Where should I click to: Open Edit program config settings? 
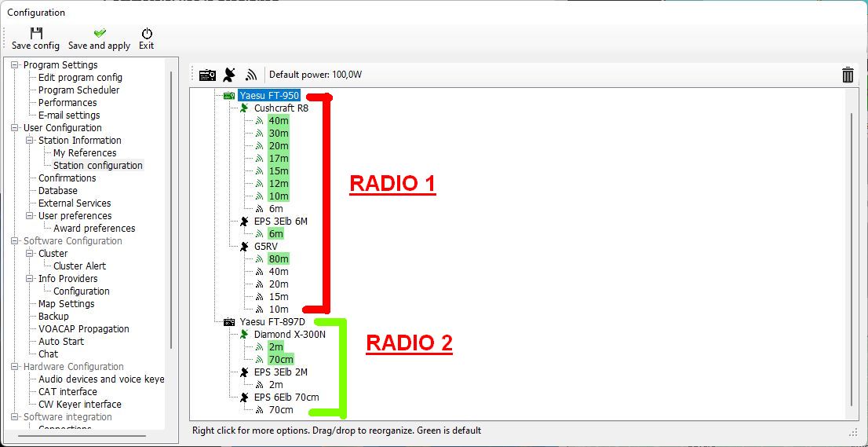click(x=80, y=78)
